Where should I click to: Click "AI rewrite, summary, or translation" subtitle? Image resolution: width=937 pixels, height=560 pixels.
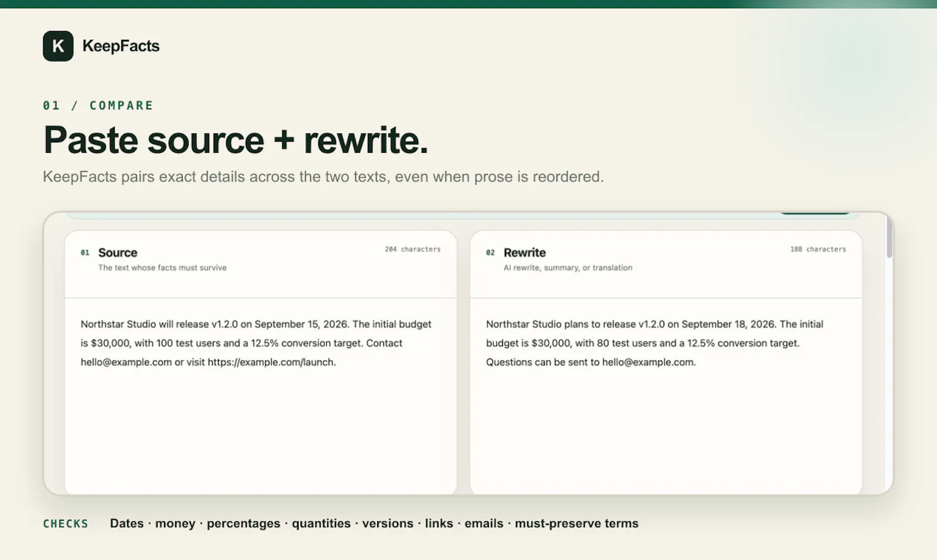[x=568, y=267]
